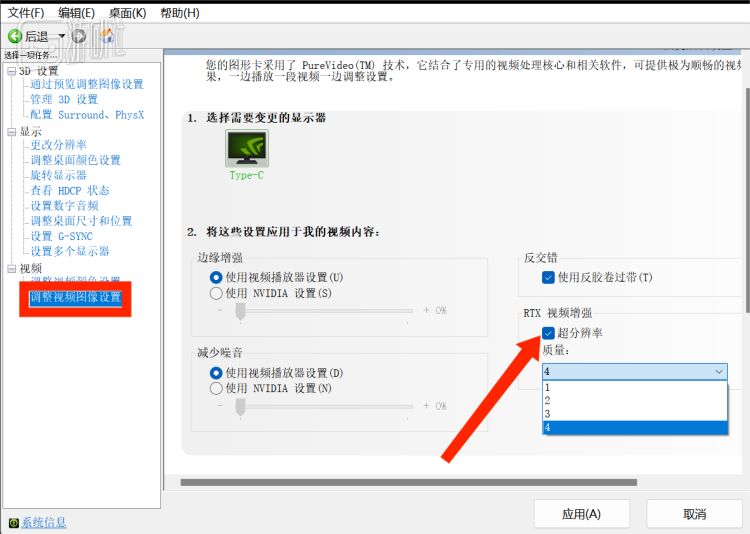Click the 显示 category label
Image resolution: width=750 pixels, height=534 pixels.
click(x=31, y=132)
